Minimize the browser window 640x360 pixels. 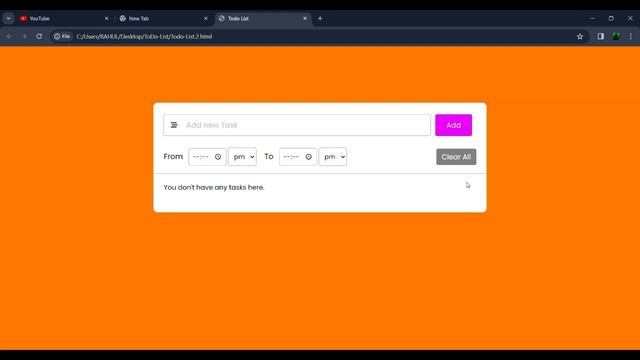coord(592,18)
